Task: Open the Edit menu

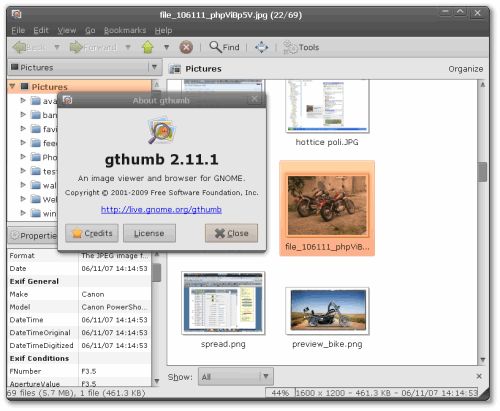Action: click(x=41, y=30)
